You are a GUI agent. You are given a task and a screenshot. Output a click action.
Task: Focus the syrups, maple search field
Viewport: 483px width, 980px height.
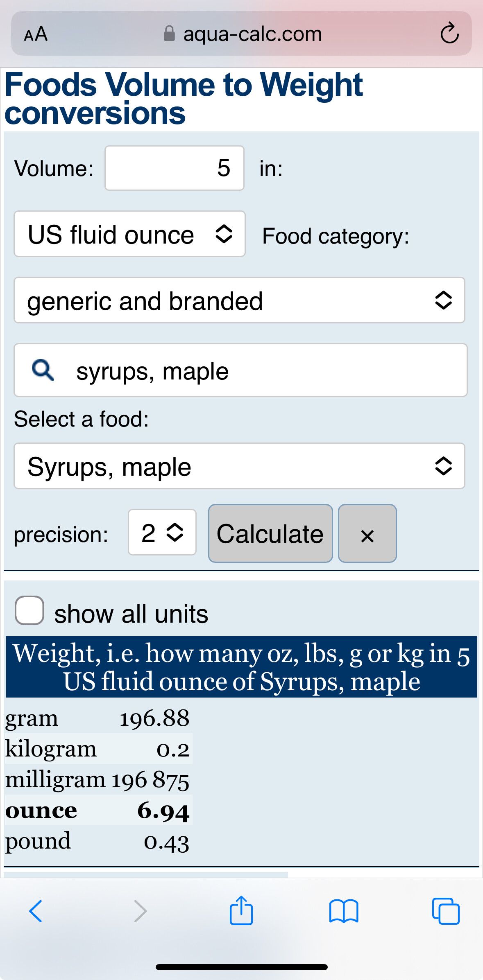[x=262, y=370]
